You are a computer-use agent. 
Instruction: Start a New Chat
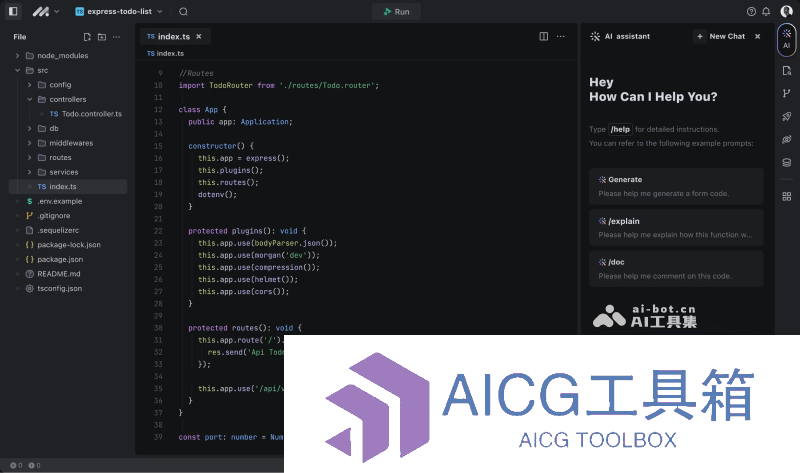pos(721,37)
